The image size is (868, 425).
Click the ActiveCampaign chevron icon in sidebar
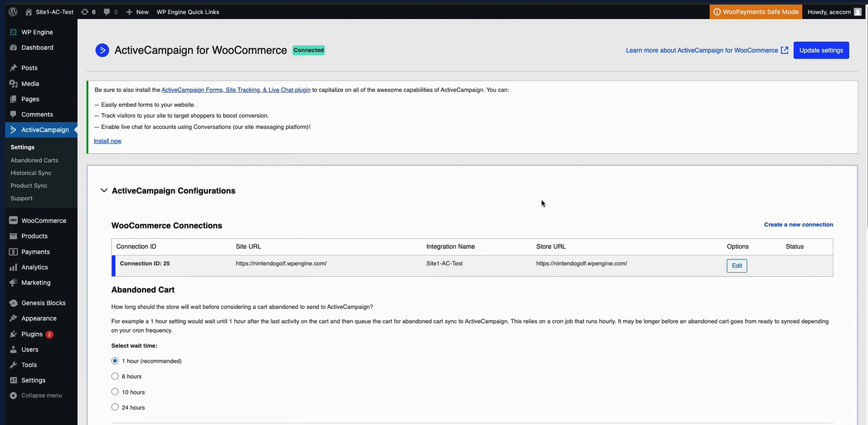13,130
